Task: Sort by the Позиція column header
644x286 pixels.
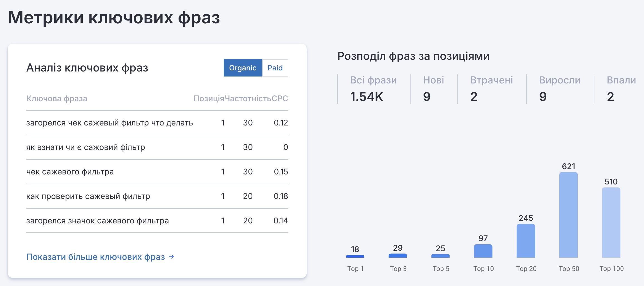Action: pyautogui.click(x=209, y=98)
